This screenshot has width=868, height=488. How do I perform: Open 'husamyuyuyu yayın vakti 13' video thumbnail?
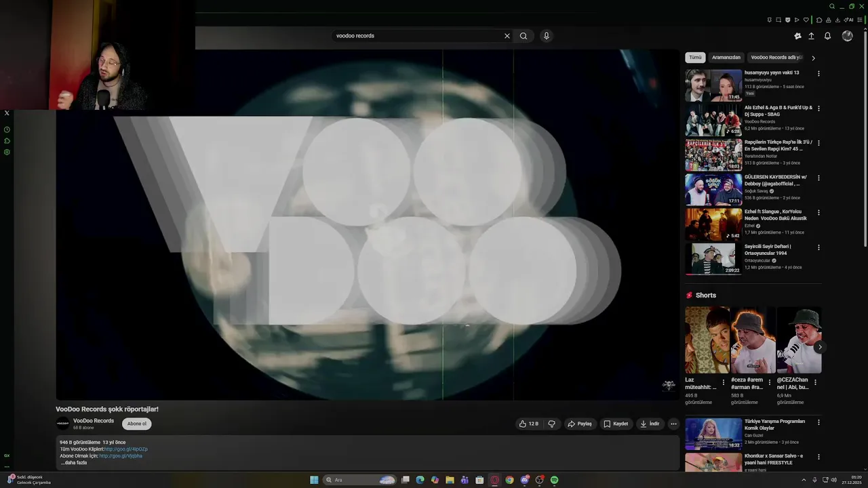713,85
